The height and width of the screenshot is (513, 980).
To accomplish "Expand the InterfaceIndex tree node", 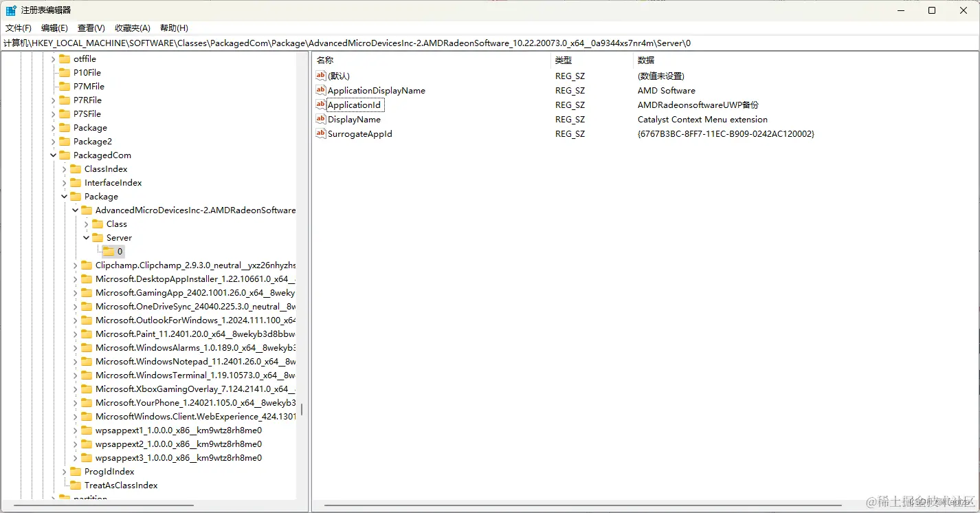I will click(65, 183).
